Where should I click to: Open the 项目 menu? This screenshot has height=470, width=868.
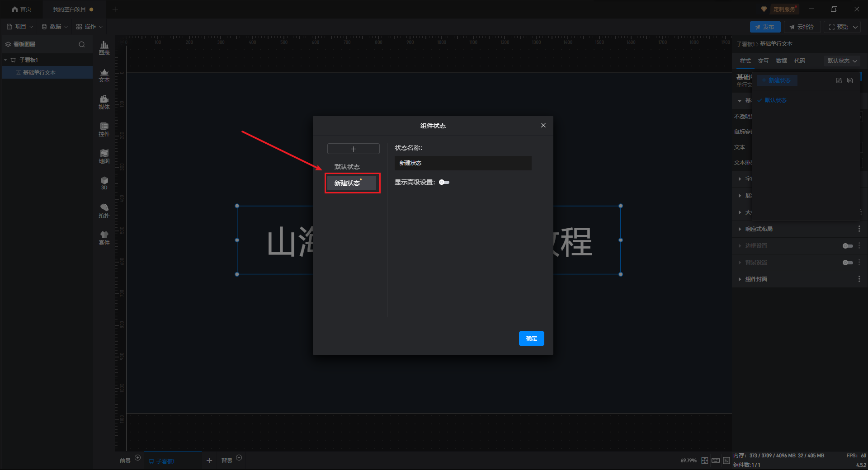coord(20,27)
